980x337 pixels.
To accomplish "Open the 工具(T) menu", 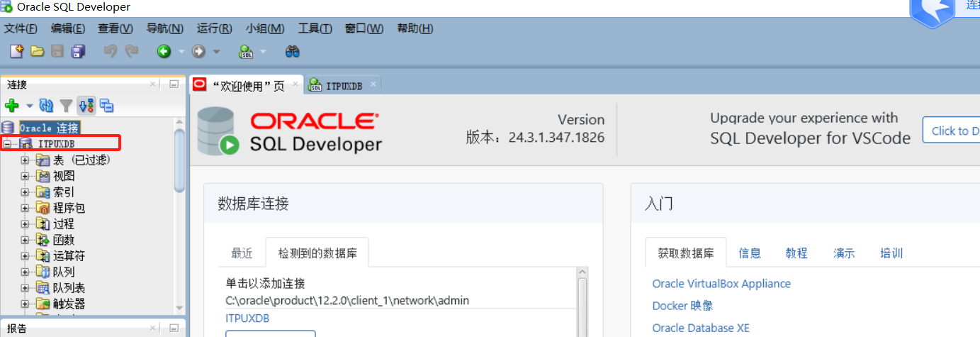I will pos(315,28).
